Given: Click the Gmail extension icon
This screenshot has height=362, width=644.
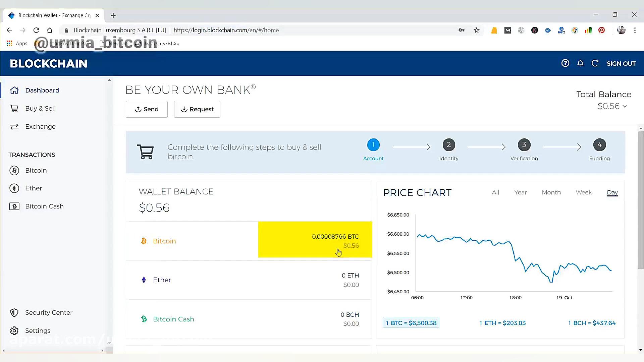Looking at the screenshot, I should pyautogui.click(x=508, y=30).
